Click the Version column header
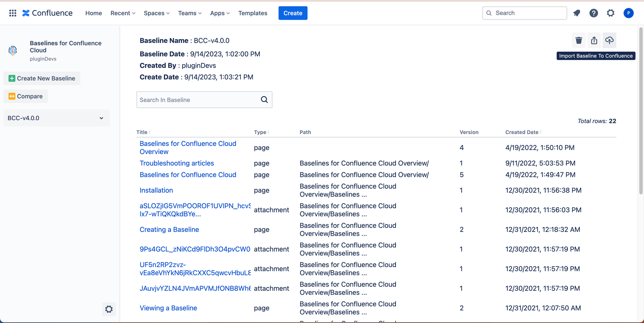Image resolution: width=644 pixels, height=323 pixels. click(x=469, y=132)
